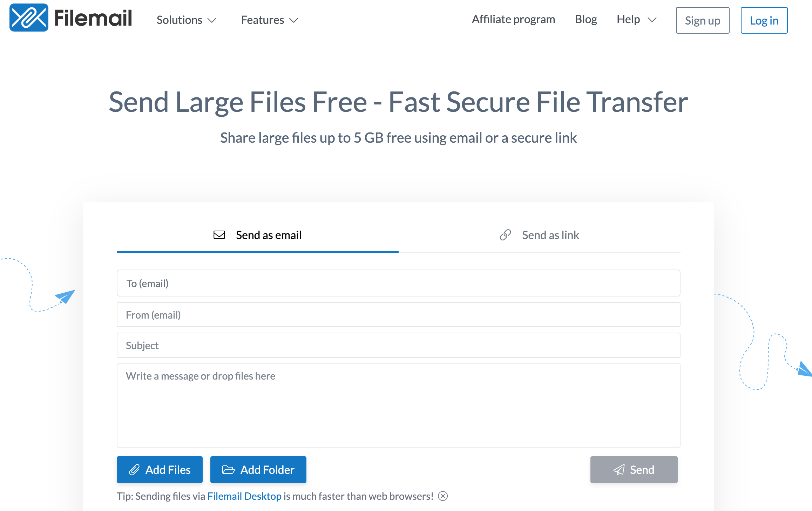Click the folder icon on Add Folder button

pos(229,470)
